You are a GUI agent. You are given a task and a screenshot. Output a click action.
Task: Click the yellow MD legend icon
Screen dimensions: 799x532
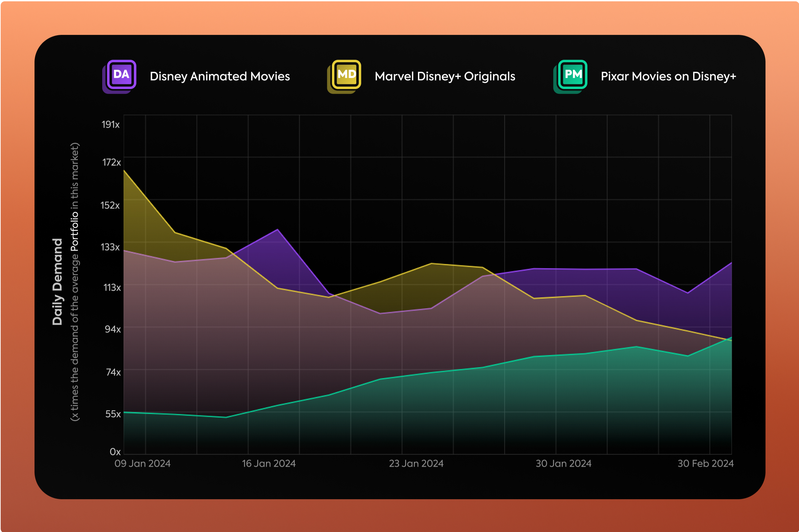point(344,77)
